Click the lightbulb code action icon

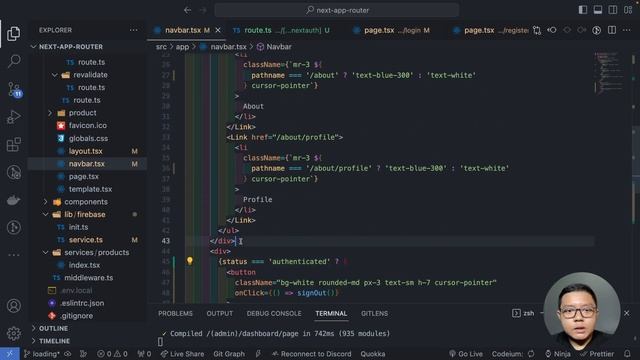189,261
